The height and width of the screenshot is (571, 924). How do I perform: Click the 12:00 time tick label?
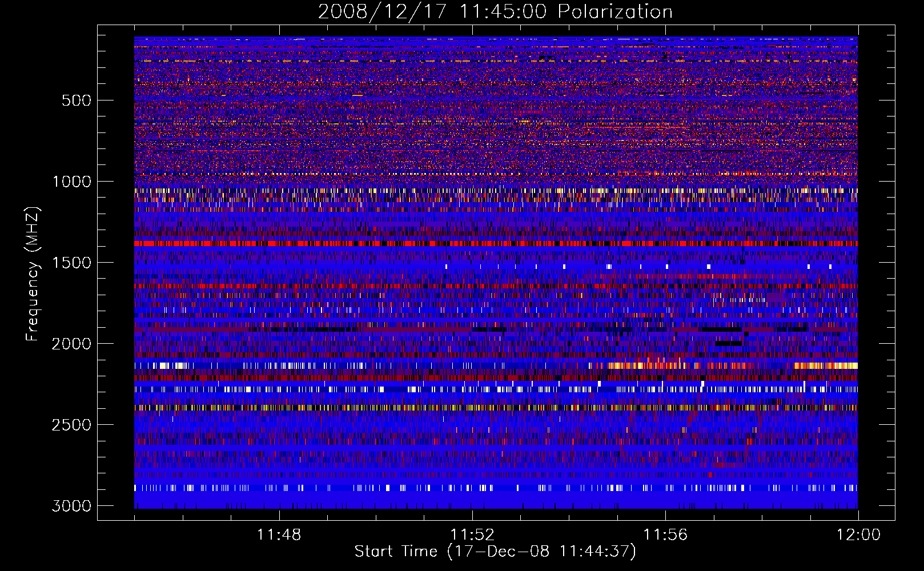pos(858,535)
